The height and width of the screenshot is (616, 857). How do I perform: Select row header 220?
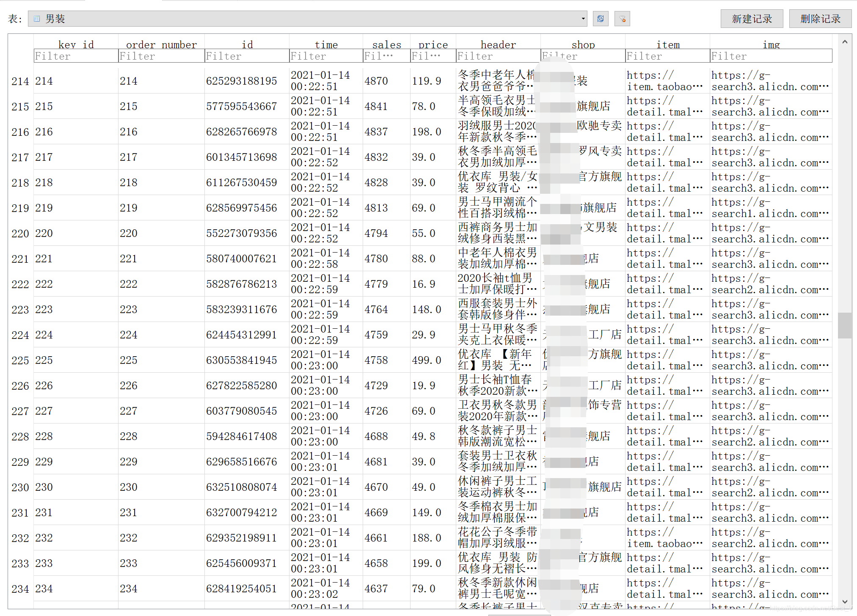(20, 234)
